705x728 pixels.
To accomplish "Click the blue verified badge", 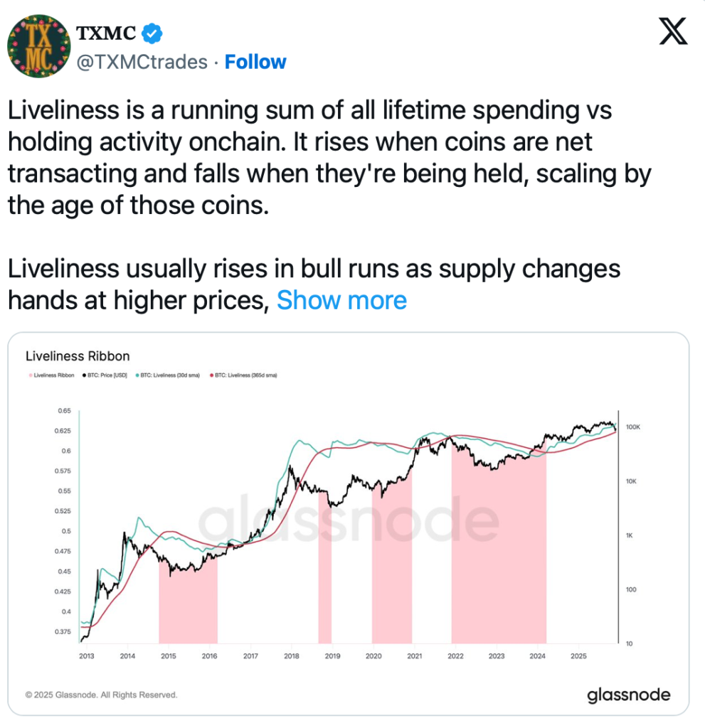I will point(152,32).
